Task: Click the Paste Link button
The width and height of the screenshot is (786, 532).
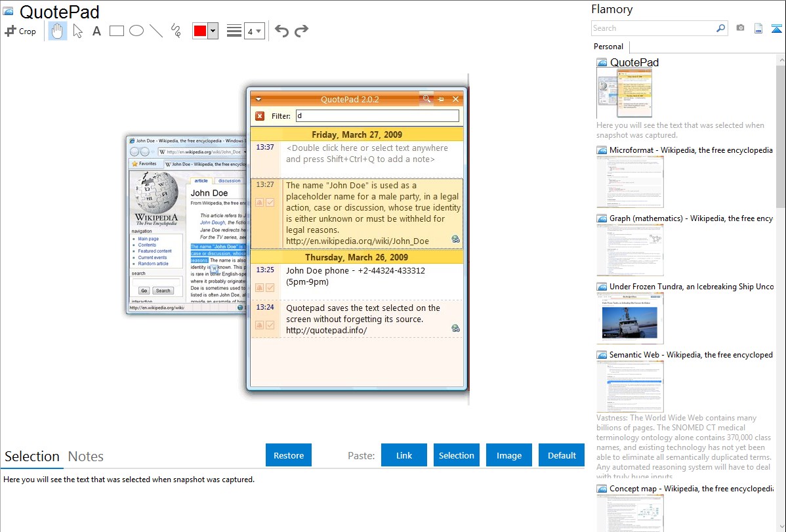Action: click(404, 455)
